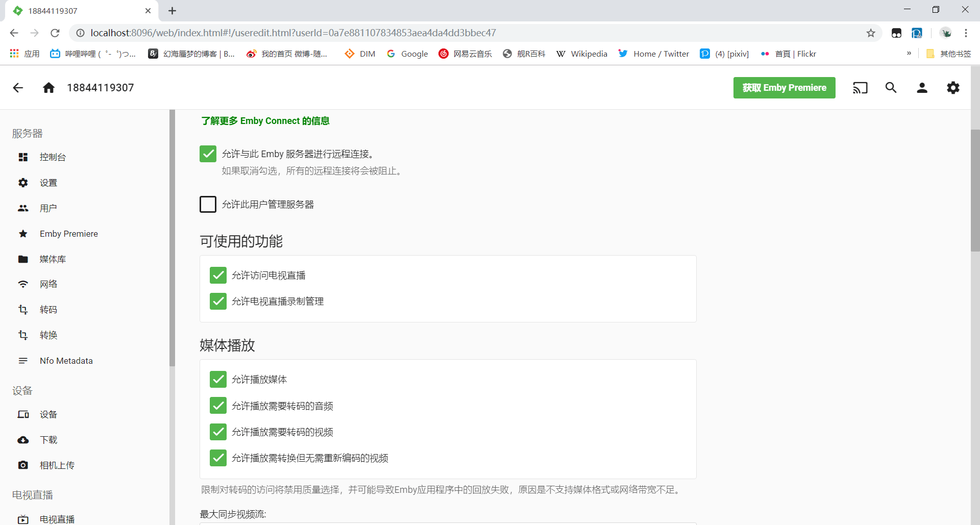The width and height of the screenshot is (980, 525).
Task: Open the Wikipedia bookmark
Action: 582,54
